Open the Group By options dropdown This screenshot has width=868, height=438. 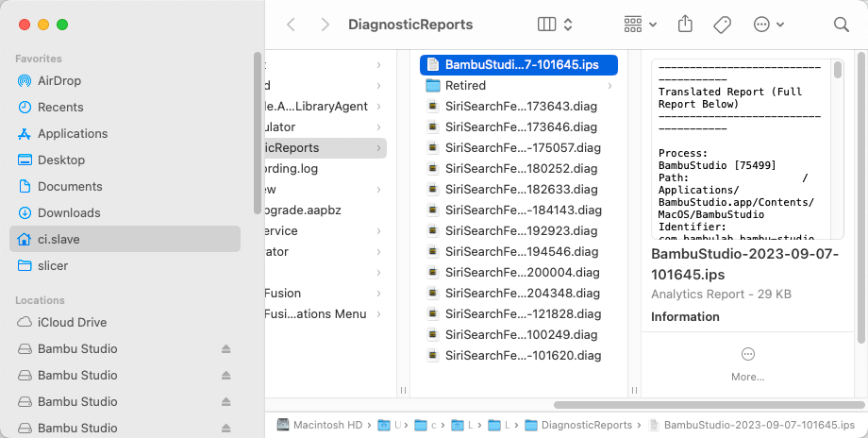coord(641,25)
